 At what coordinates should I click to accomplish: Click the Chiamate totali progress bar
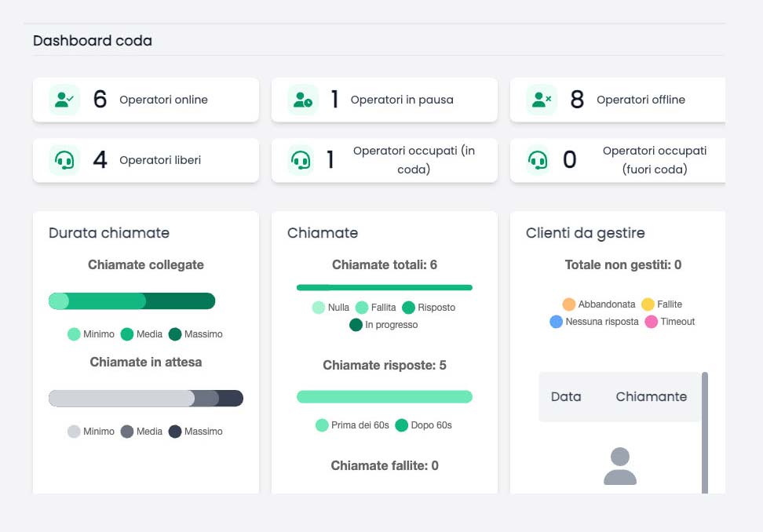385,287
